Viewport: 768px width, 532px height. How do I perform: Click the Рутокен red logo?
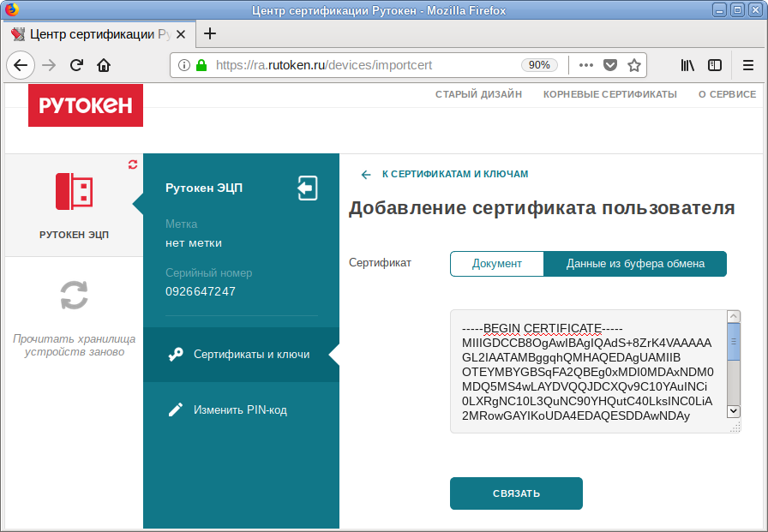coord(86,105)
